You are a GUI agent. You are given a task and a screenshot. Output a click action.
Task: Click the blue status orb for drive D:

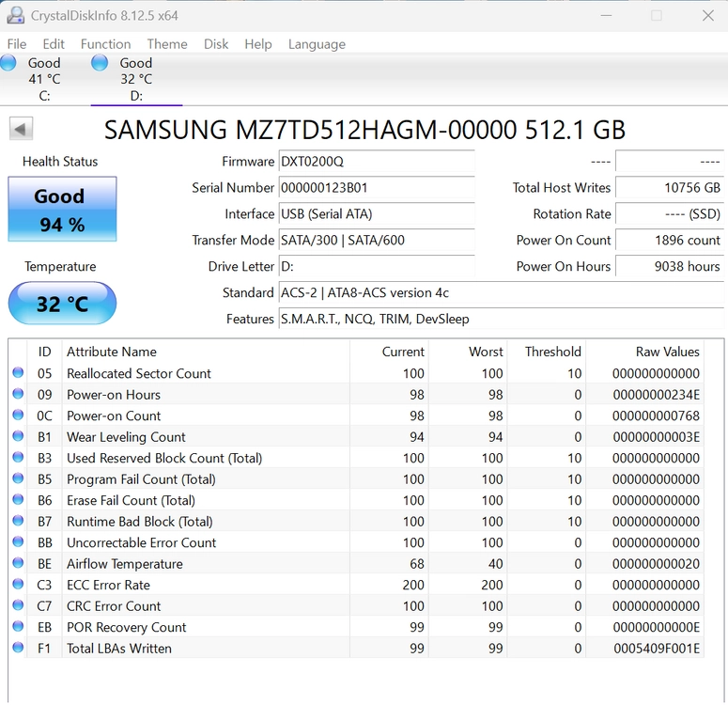click(100, 63)
